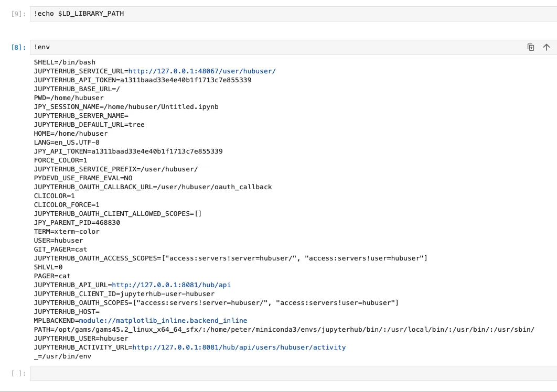557x392 pixels.
Task: Click into the !env code cell
Action: [x=262, y=47]
